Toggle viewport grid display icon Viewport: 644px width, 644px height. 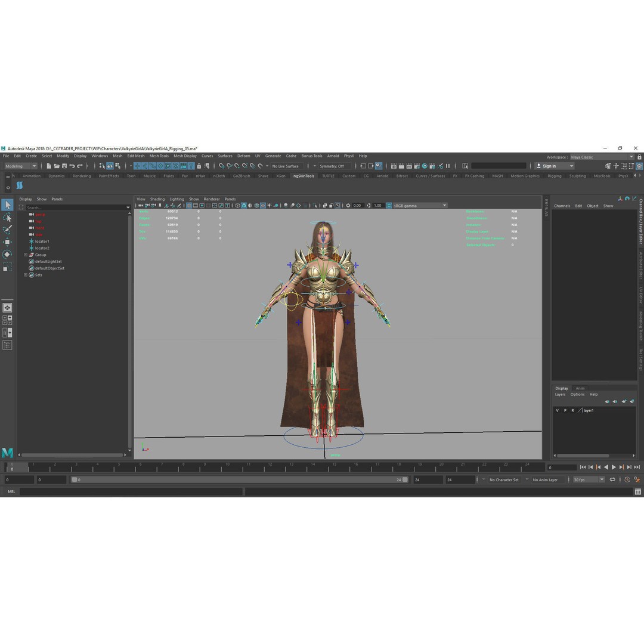(189, 205)
